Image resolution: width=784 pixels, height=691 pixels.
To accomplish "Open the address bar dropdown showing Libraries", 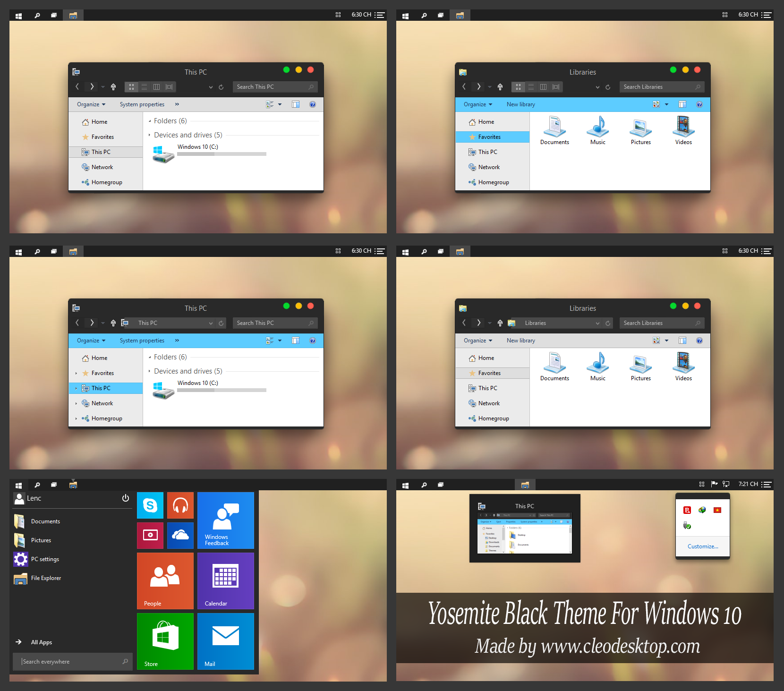I will point(597,323).
